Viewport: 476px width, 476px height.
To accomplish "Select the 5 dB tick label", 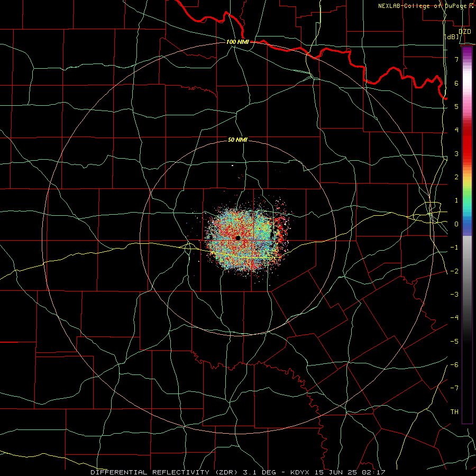I will (x=456, y=106).
